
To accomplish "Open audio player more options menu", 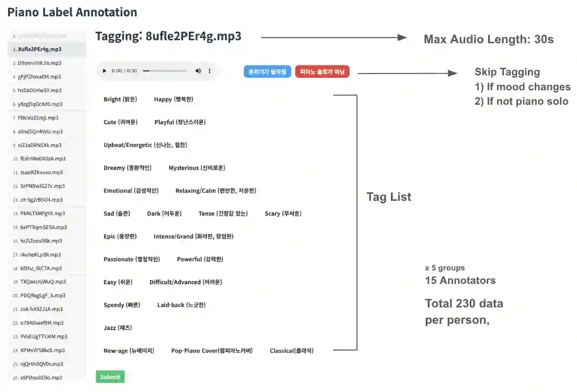I will pyautogui.click(x=209, y=71).
